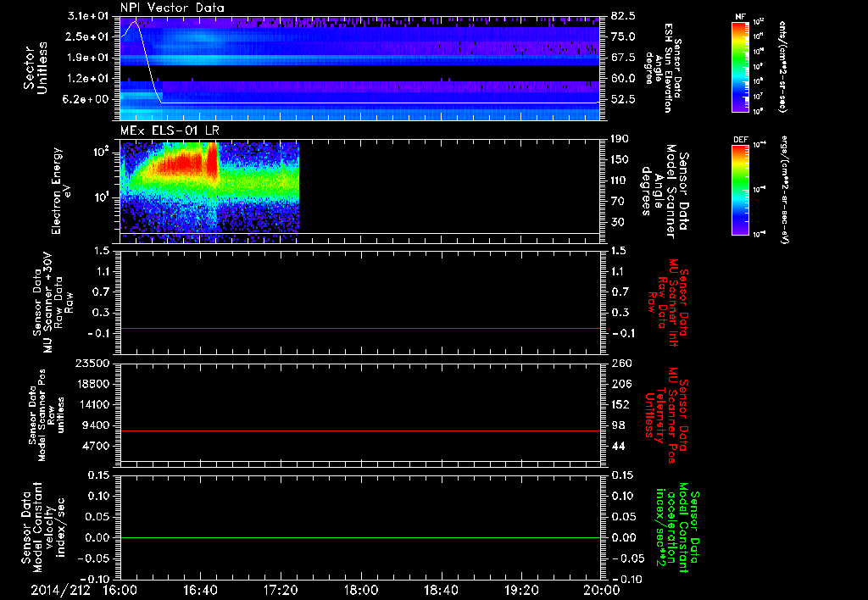The width and height of the screenshot is (868, 600).
Task: Click the NF flux color bar
Action: pyautogui.click(x=740, y=67)
